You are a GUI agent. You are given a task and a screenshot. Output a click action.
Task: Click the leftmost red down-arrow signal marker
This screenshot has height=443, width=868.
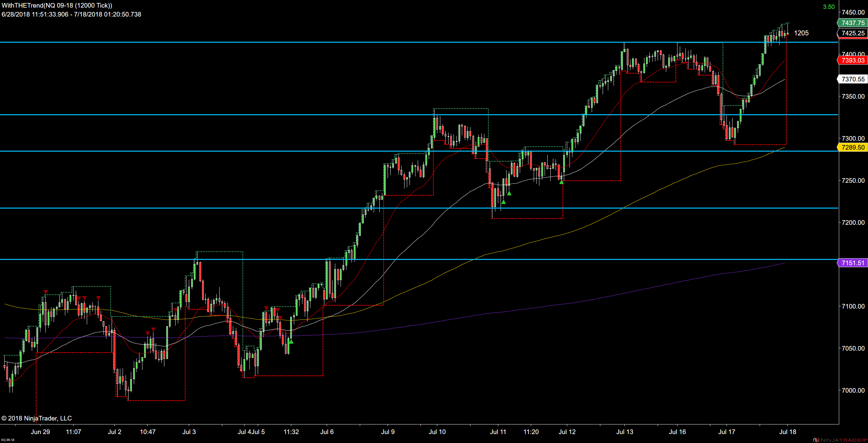(x=46, y=292)
